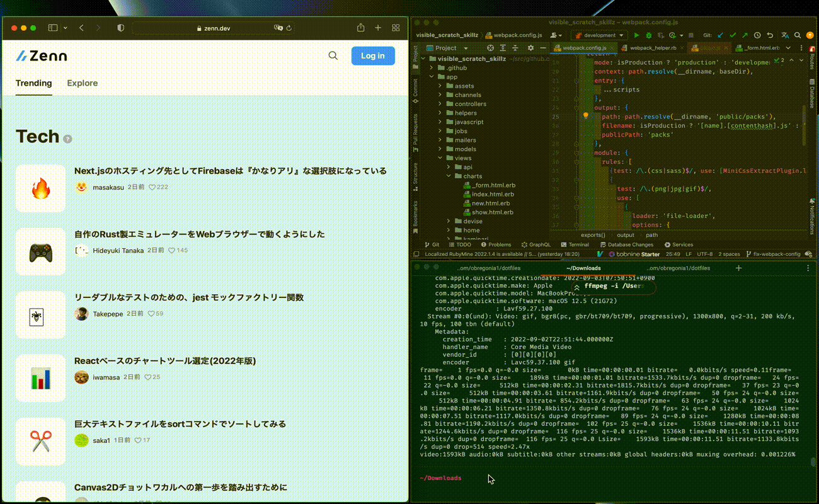Open the Next.js Firebase hosting article
The height and width of the screenshot is (504, 819).
point(231,171)
